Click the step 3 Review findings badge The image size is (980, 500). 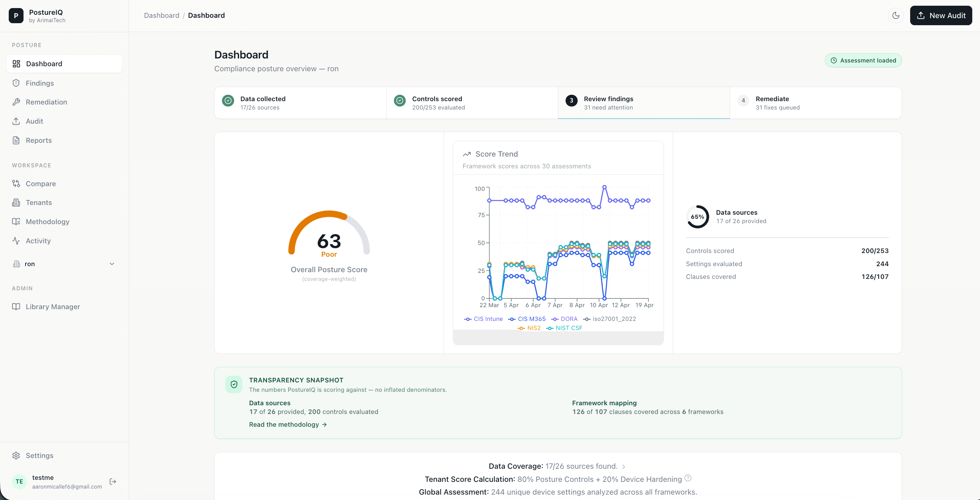point(571,100)
